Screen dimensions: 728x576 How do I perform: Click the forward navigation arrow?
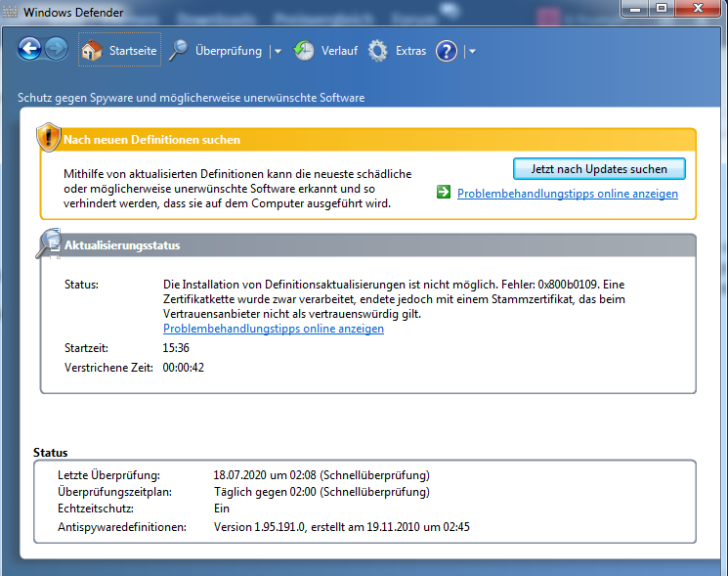point(57,49)
